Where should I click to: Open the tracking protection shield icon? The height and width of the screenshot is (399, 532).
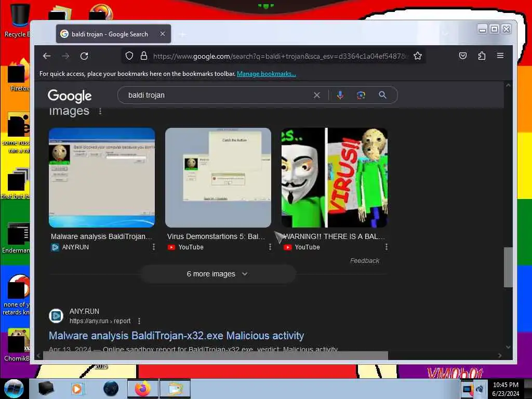click(x=129, y=56)
